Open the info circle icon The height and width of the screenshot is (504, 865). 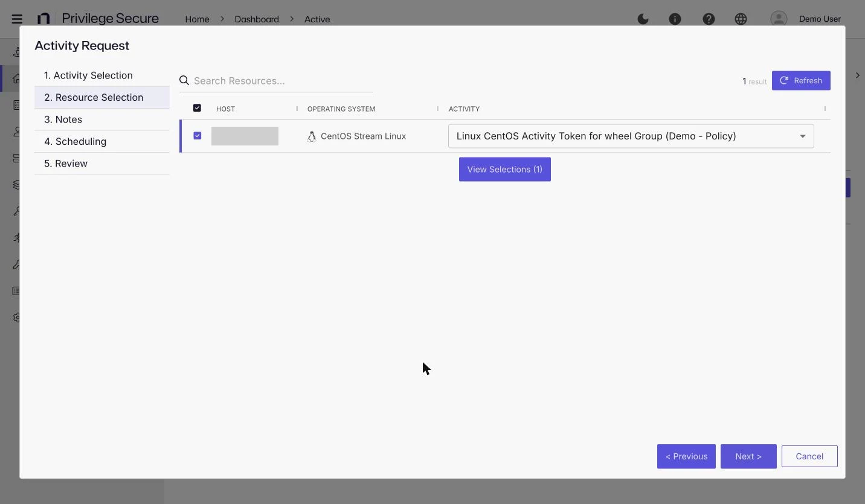(675, 19)
